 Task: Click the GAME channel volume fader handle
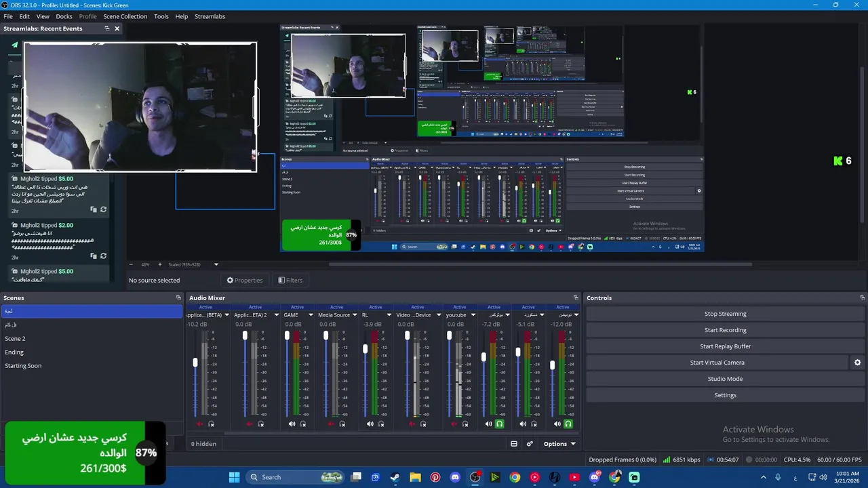(287, 335)
